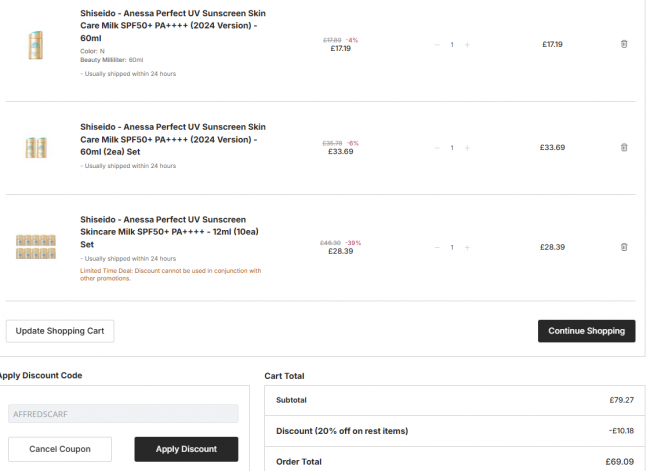Open the 2ea Set product thumbnail
The height and width of the screenshot is (471, 650).
pyautogui.click(x=36, y=148)
